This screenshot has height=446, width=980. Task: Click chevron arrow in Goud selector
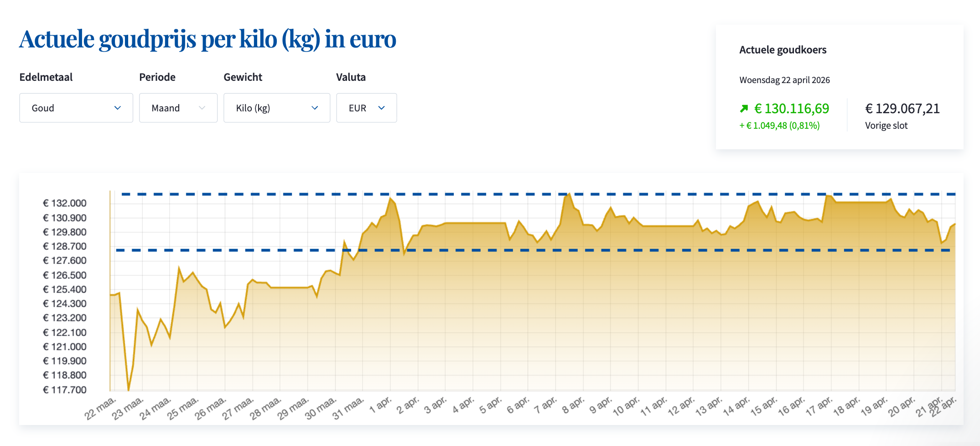point(118,108)
